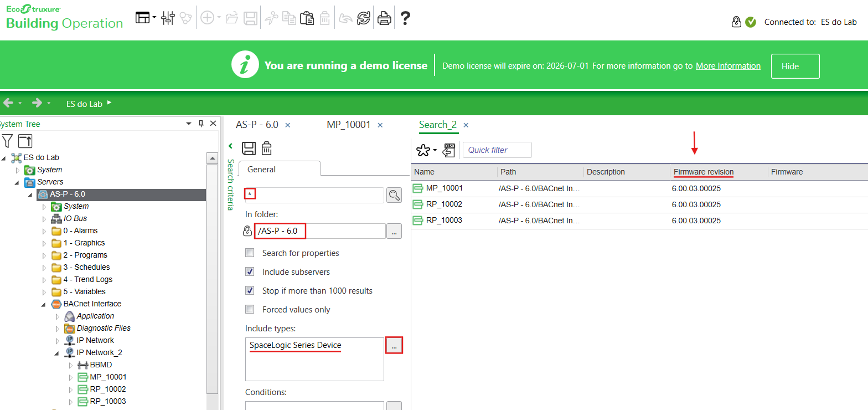The width and height of the screenshot is (868, 410).
Task: Pin the System Tree panel
Action: 201,124
